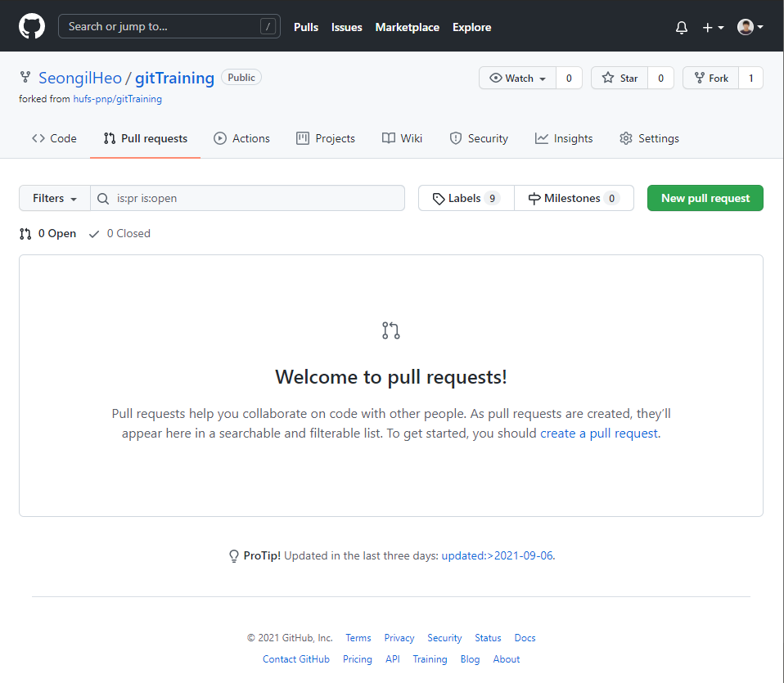Star the repository

(620, 78)
